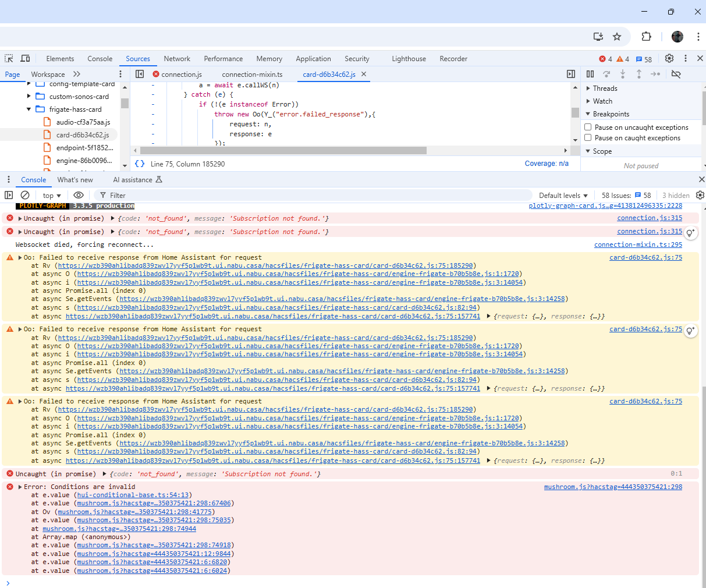Enable Pause on uncaught exceptions
The image size is (706, 588).
tap(588, 127)
